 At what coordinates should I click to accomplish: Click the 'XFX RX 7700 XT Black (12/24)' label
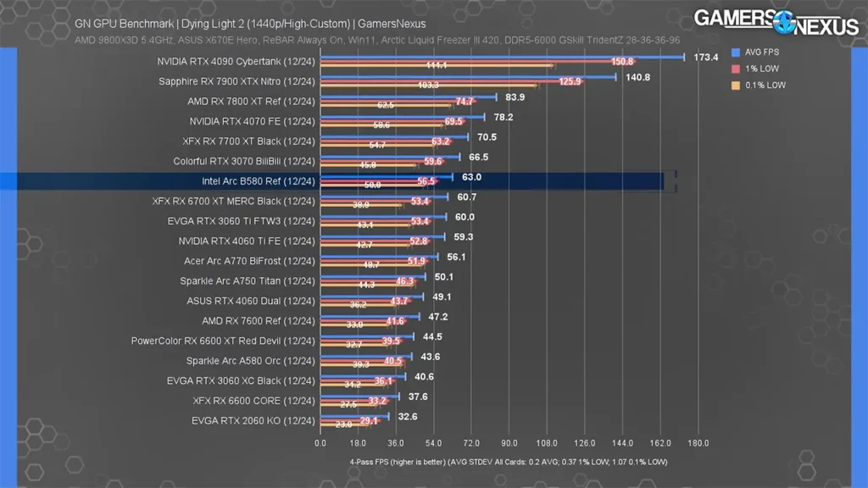click(249, 141)
